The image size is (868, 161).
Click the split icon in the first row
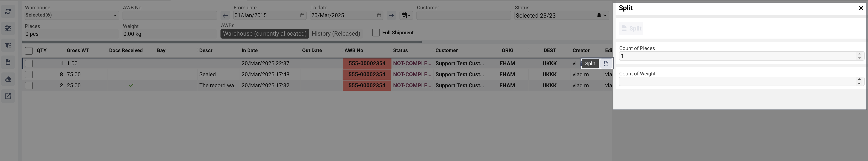606,64
